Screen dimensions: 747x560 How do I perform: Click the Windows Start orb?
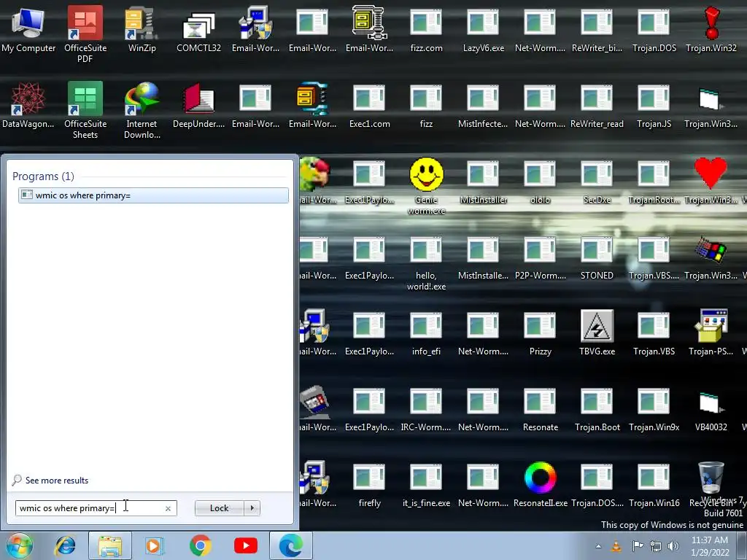(19, 545)
